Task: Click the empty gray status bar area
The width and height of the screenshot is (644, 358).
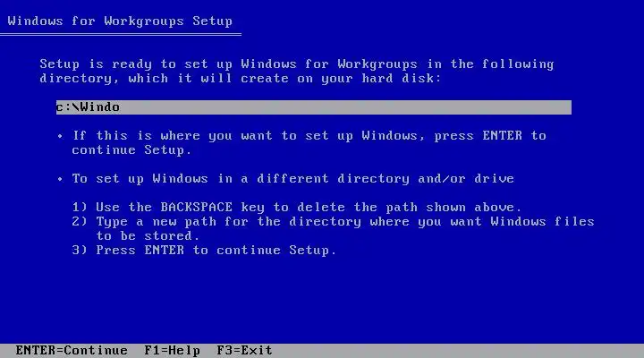Action: [x=458, y=351]
